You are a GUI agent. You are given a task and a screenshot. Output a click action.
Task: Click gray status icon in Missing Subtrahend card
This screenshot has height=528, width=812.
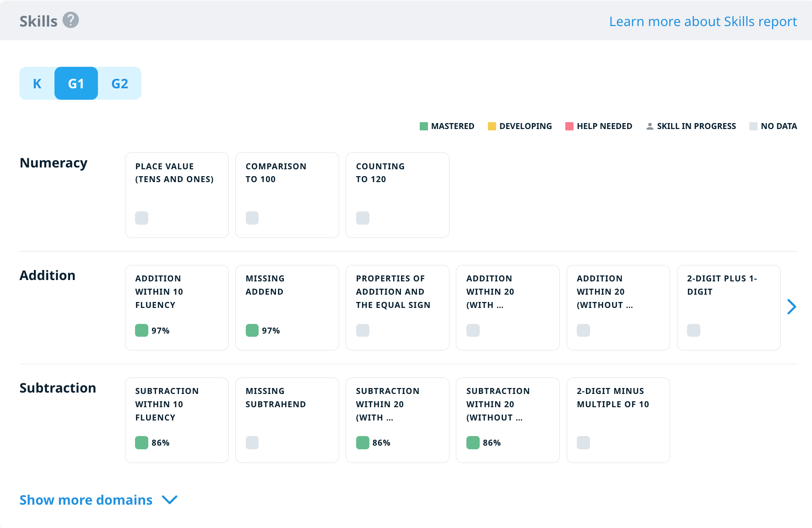click(252, 442)
